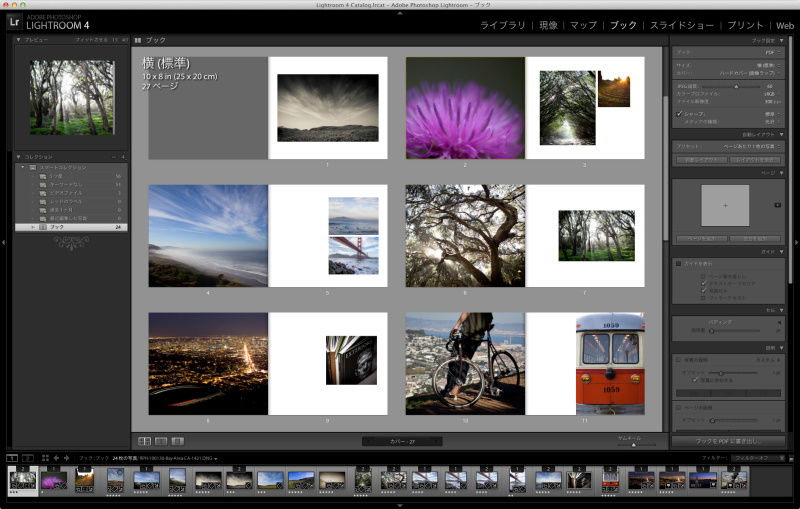Switch to マップ module
The height and width of the screenshot is (509, 800).
(x=583, y=25)
